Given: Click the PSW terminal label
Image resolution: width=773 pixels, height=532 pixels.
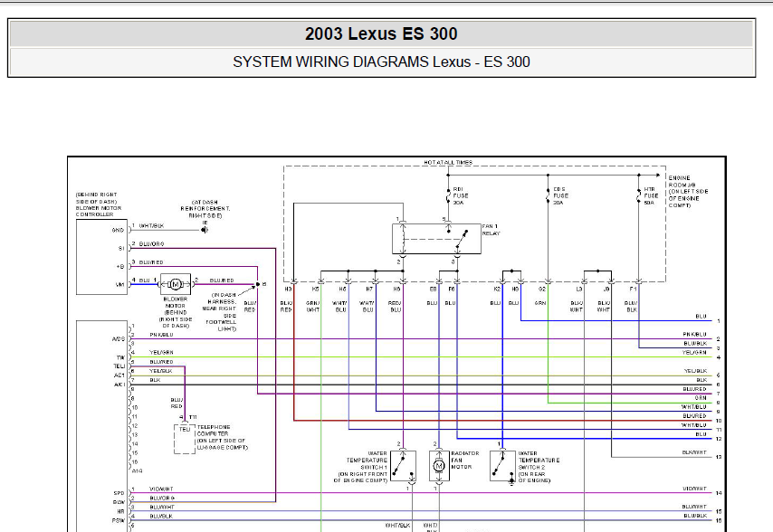Looking at the screenshot, I should click(119, 520).
